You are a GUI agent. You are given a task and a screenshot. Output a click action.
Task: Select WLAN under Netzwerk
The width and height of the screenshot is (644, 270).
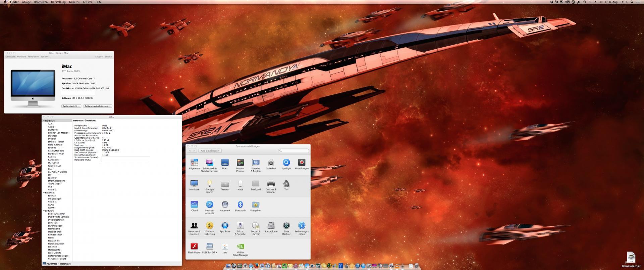51,205
